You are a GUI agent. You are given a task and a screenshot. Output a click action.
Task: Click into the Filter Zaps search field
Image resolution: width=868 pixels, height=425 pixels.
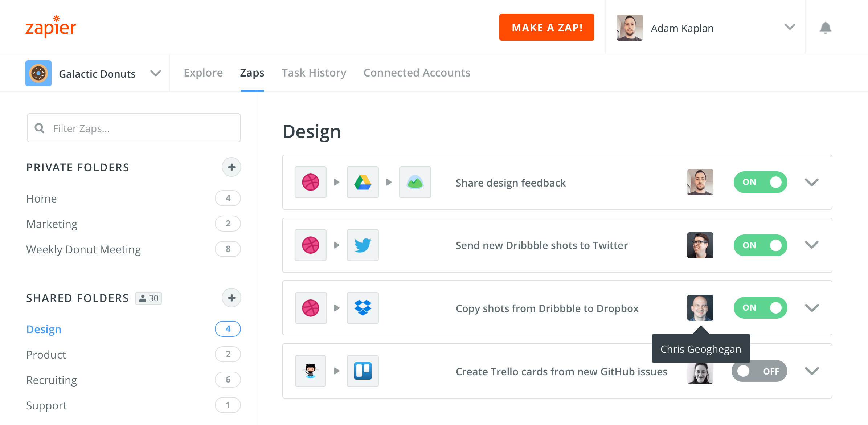pyautogui.click(x=134, y=128)
